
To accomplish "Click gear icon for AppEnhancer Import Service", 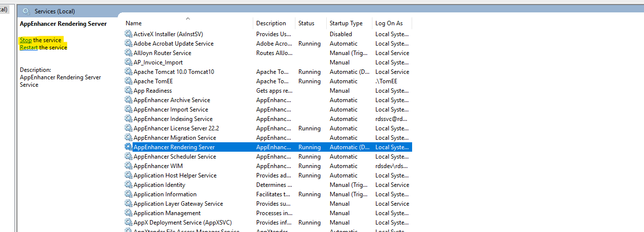I will pos(129,110).
